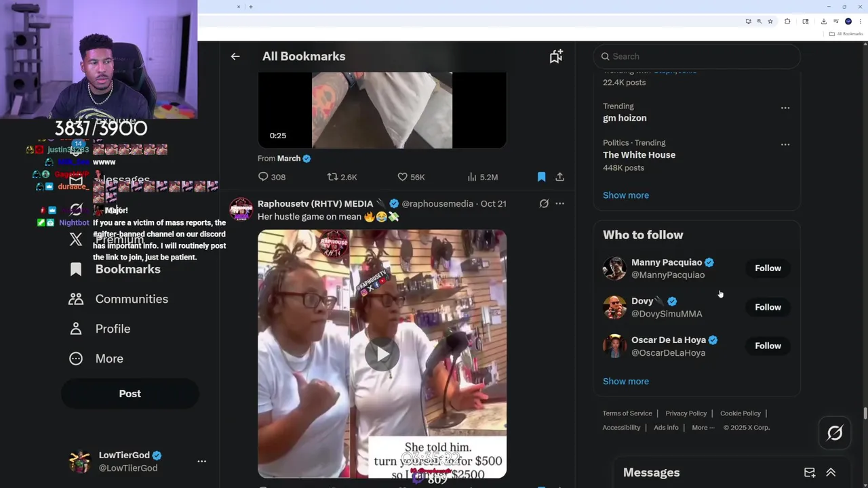
Task: Open Chrome side panel search icon
Action: click(x=806, y=21)
